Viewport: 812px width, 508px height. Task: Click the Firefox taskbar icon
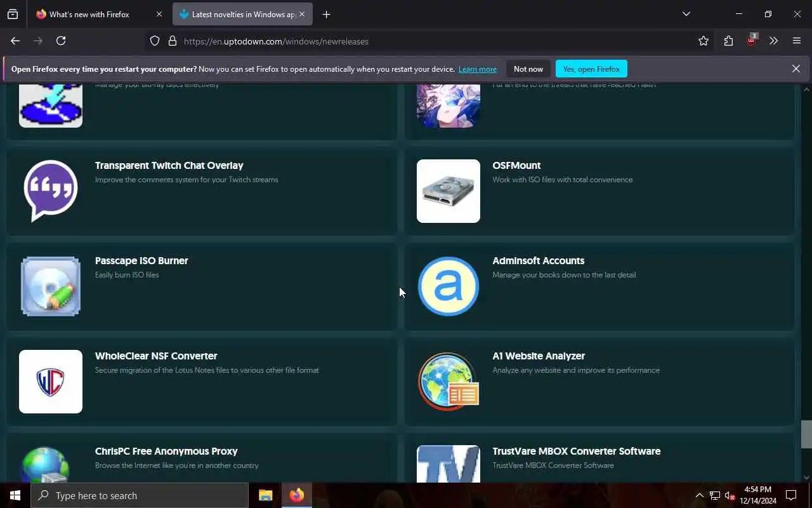pos(296,495)
